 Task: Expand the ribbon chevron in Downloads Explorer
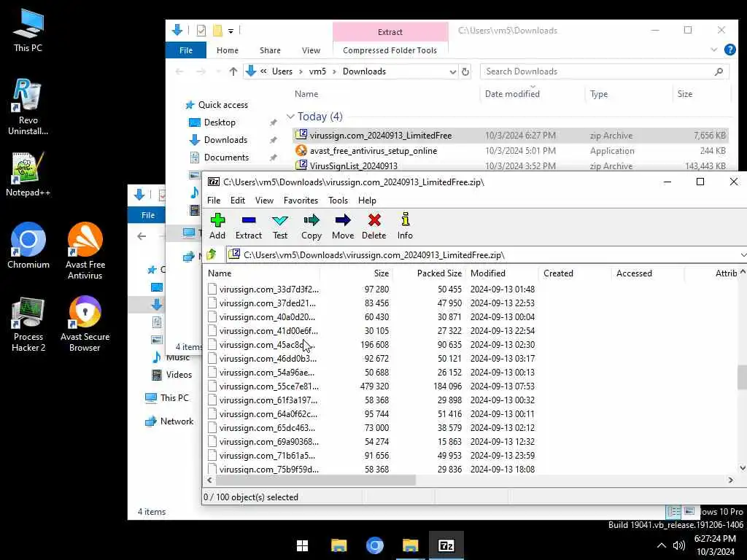[x=713, y=50]
